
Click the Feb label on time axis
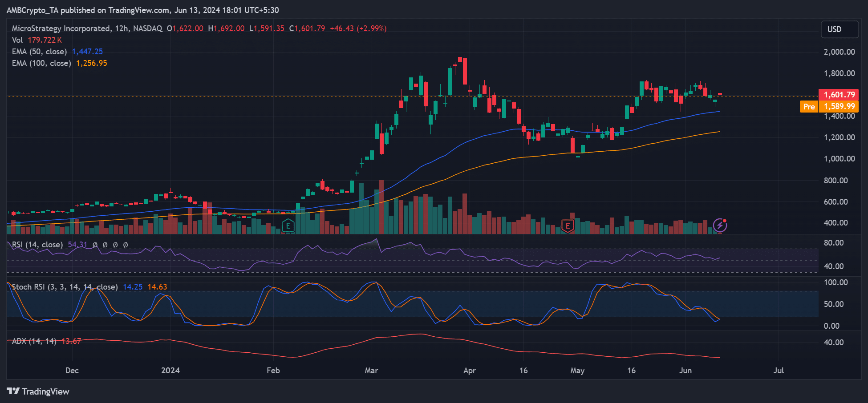[273, 371]
